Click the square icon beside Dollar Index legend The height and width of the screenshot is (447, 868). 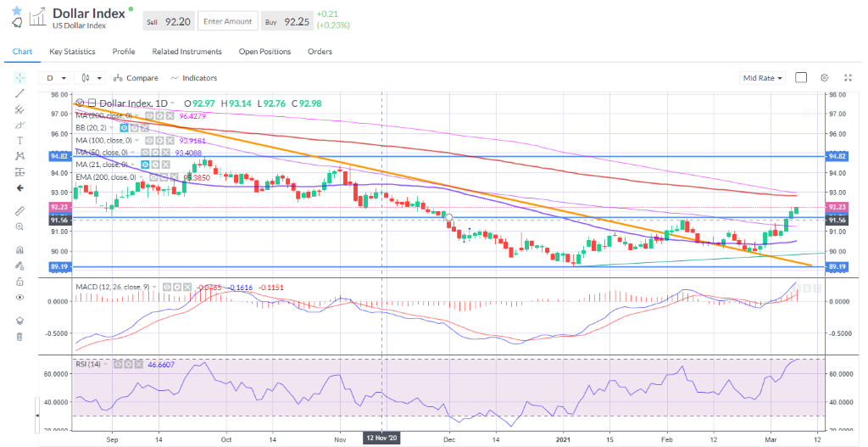pos(92,103)
